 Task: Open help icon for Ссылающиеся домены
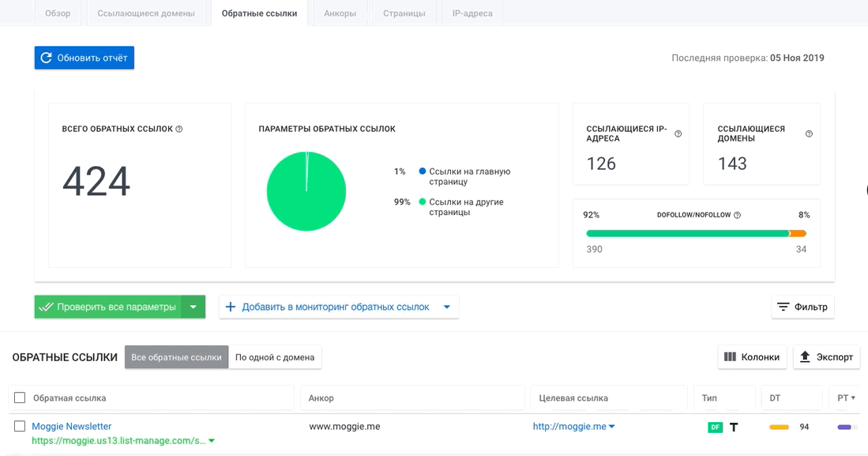tap(809, 134)
